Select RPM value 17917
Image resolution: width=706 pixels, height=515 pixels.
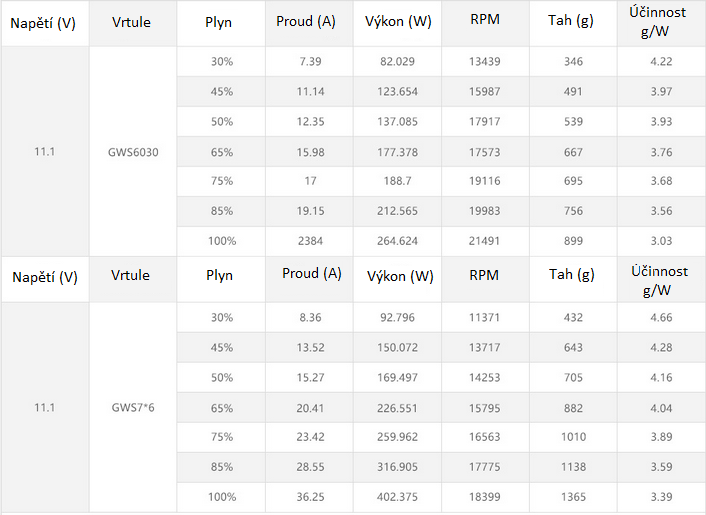coord(484,122)
